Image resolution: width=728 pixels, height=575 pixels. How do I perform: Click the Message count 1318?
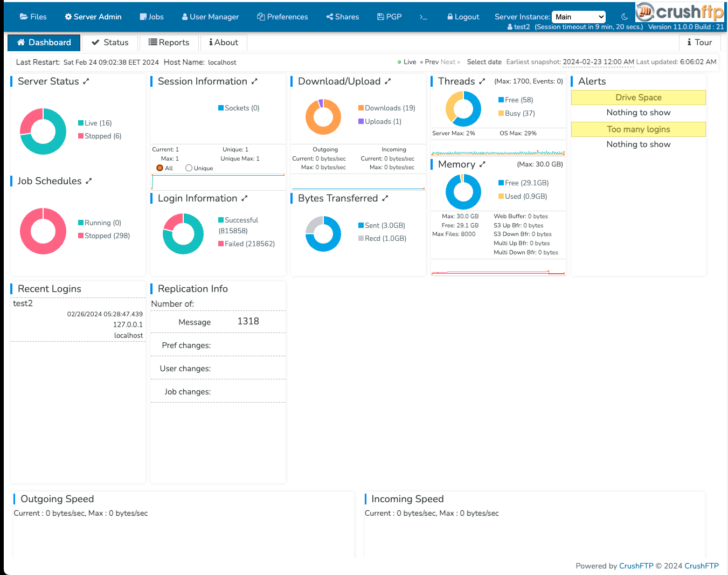248,321
